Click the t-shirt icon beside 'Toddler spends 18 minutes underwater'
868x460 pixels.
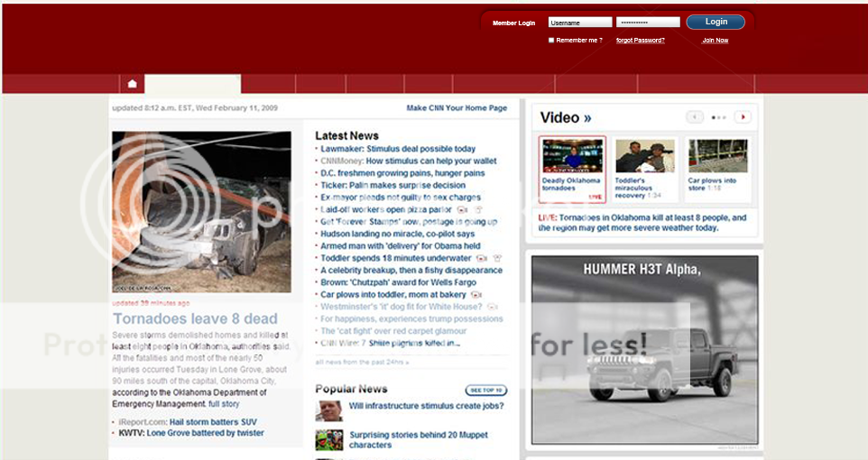pyautogui.click(x=497, y=259)
